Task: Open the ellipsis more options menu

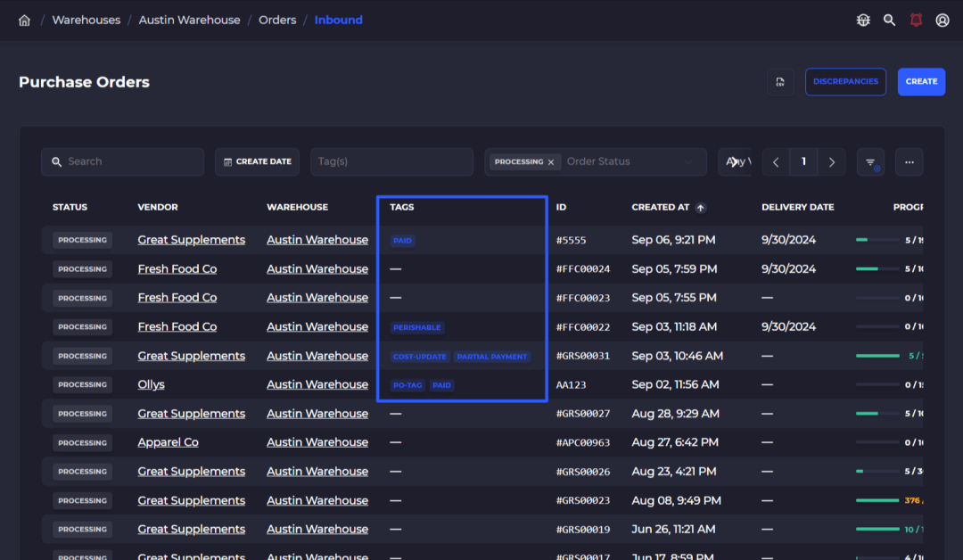Action: pyautogui.click(x=909, y=162)
